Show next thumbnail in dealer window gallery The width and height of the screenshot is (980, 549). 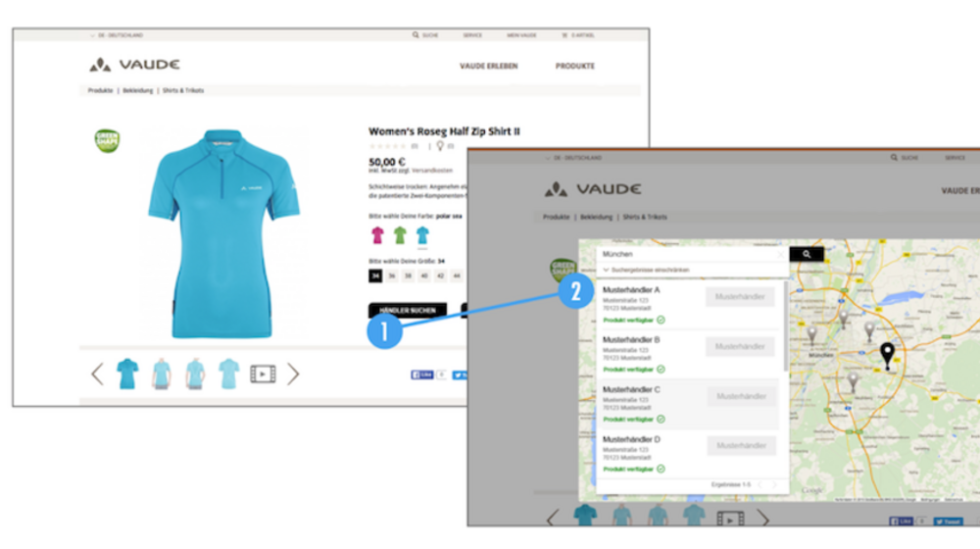763,519
